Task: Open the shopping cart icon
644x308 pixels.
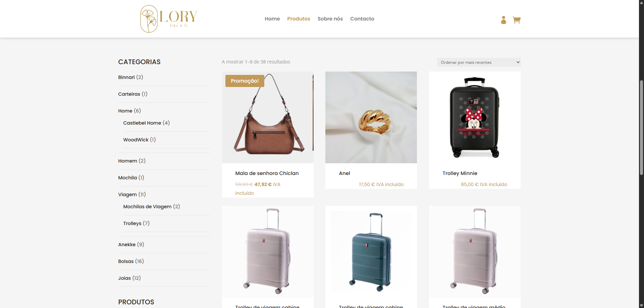Action: tap(517, 20)
